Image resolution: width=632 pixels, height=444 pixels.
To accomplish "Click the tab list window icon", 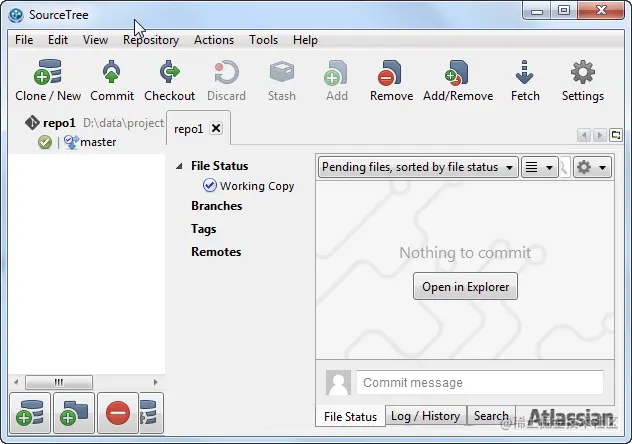I will click(x=615, y=135).
